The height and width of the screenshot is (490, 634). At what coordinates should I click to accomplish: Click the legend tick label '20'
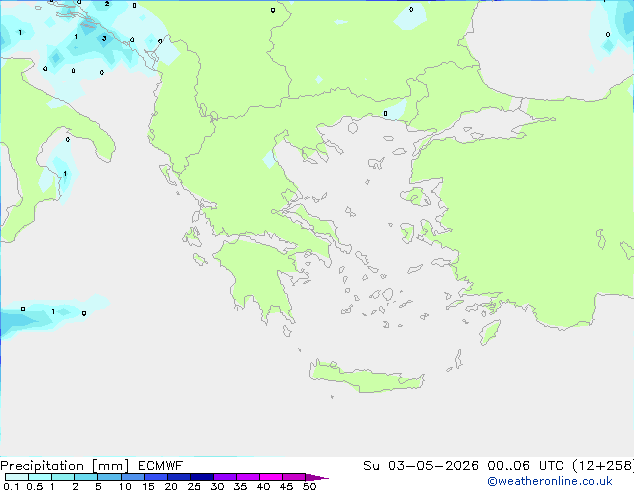[x=171, y=486]
